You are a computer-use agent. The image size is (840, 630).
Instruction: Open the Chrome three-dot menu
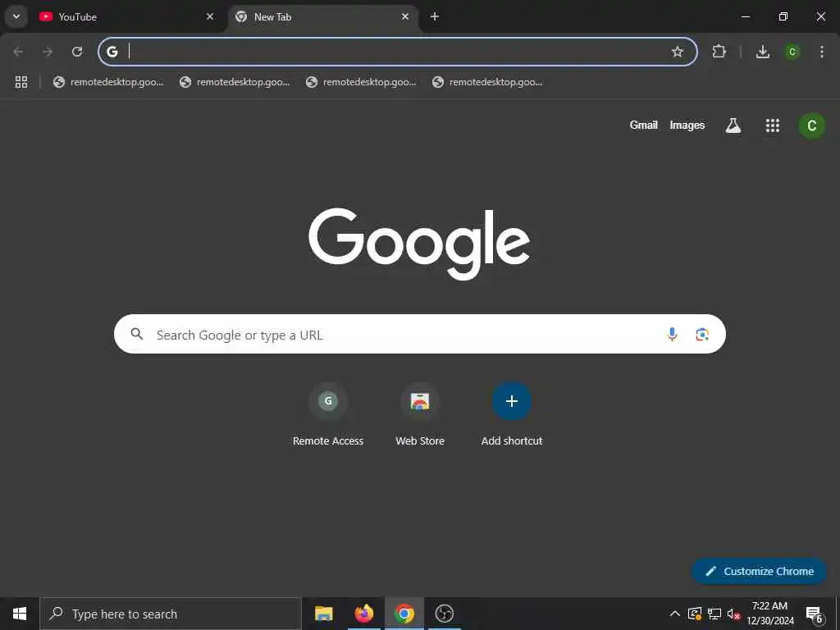(822, 52)
